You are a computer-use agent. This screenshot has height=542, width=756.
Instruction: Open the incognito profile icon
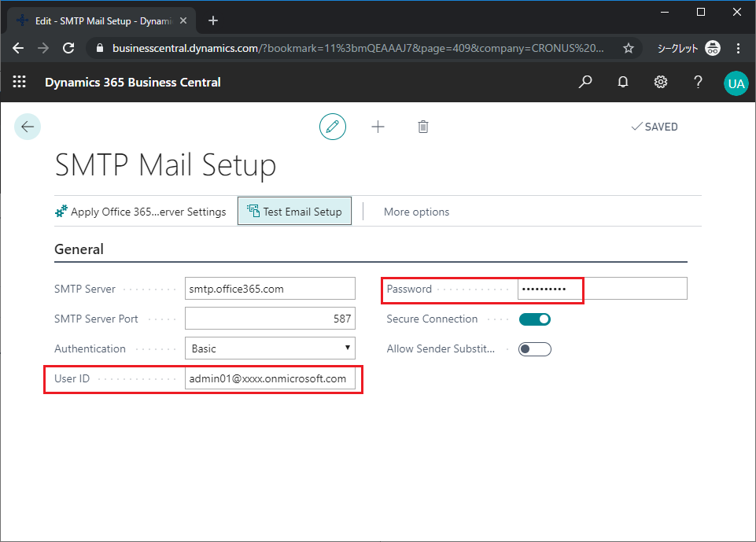(713, 48)
